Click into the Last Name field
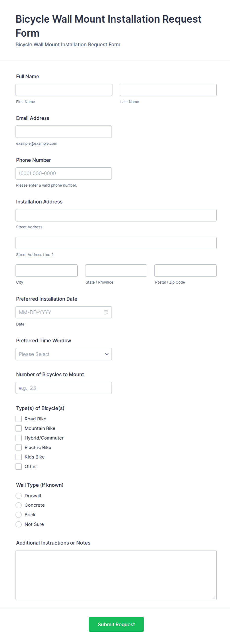The width and height of the screenshot is (230, 644). (x=168, y=90)
